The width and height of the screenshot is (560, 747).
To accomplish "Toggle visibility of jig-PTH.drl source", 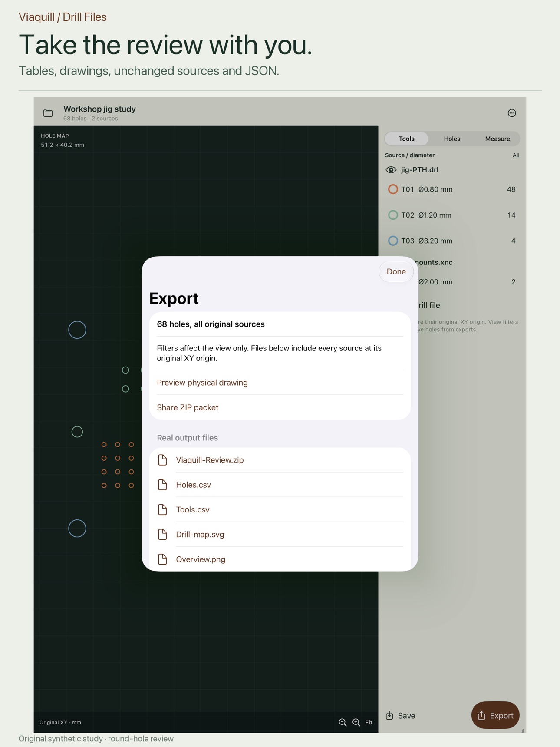I will tap(391, 170).
